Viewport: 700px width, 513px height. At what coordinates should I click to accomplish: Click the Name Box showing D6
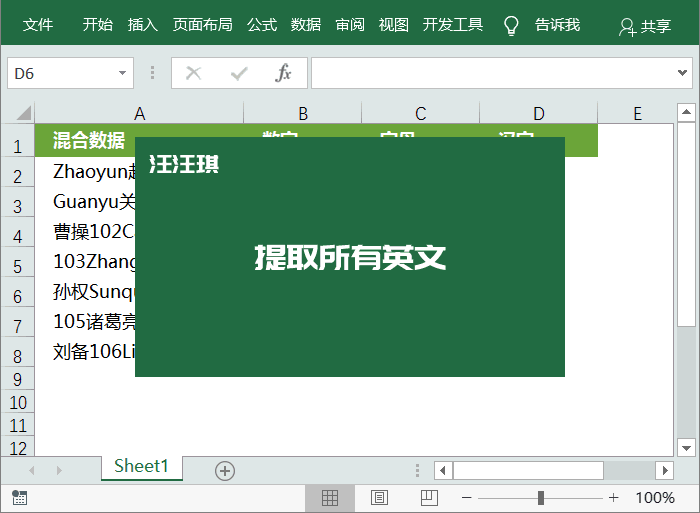coord(70,73)
